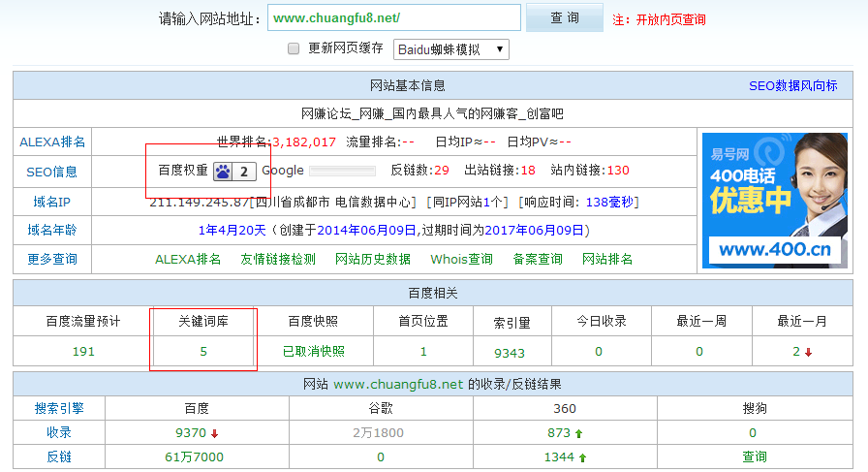Open the 网站历史数据 link
Image resolution: width=868 pixels, height=472 pixels.
[373, 259]
